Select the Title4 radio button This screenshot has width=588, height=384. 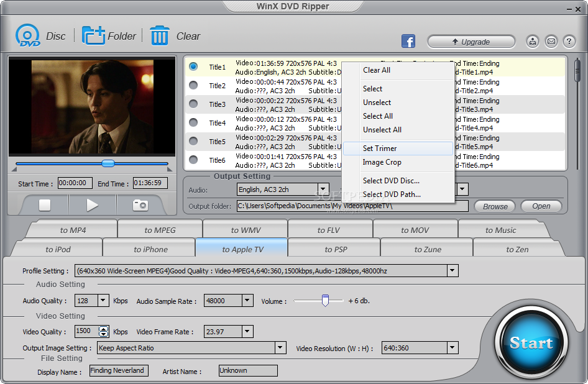click(193, 122)
